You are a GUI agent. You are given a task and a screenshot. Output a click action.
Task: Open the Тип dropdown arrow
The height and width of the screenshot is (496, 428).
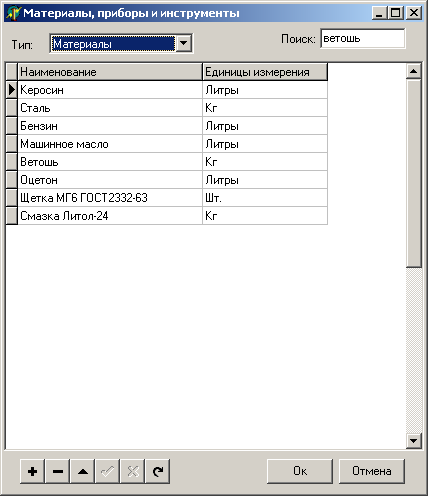coord(184,43)
